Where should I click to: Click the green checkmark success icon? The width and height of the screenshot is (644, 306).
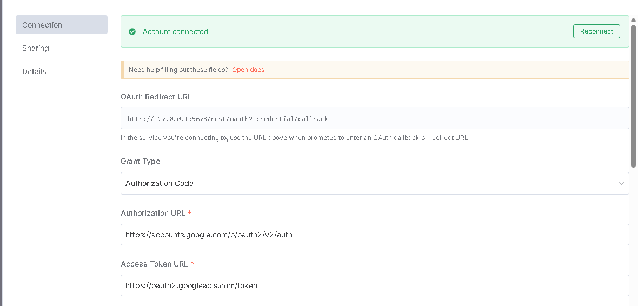click(132, 31)
